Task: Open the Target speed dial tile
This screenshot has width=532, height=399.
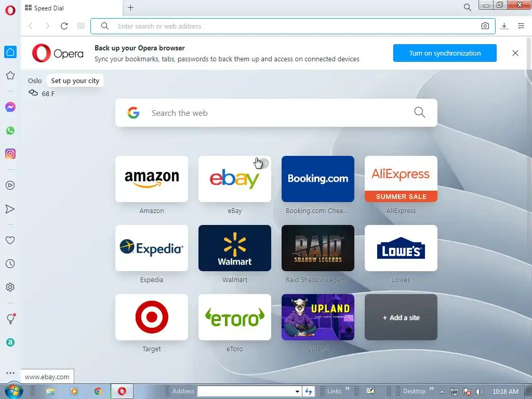Action: pyautogui.click(x=152, y=317)
